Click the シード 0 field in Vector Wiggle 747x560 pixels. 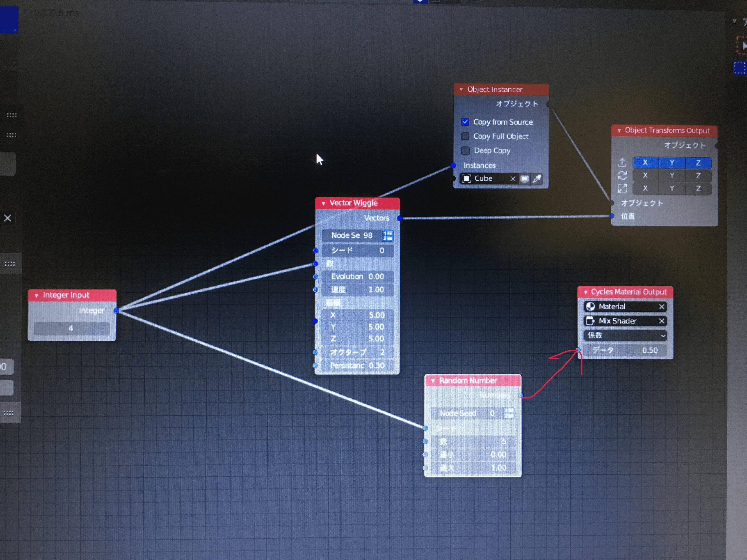tap(358, 251)
